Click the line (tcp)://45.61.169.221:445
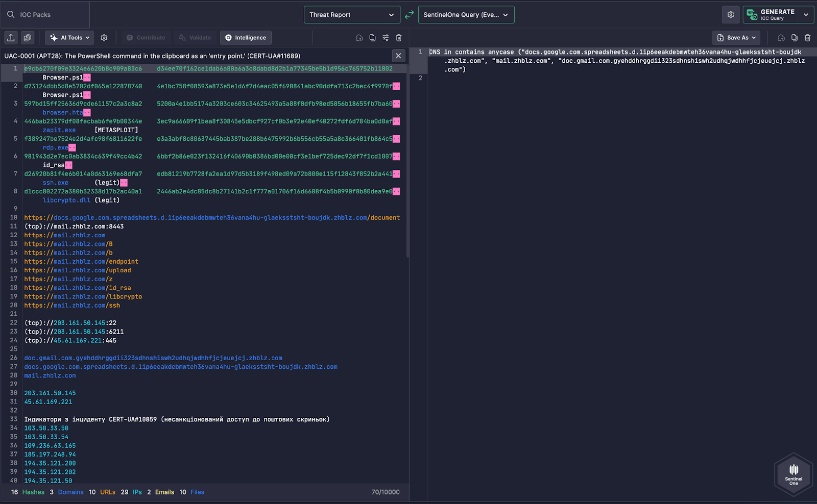The height and width of the screenshot is (504, 817). point(70,341)
